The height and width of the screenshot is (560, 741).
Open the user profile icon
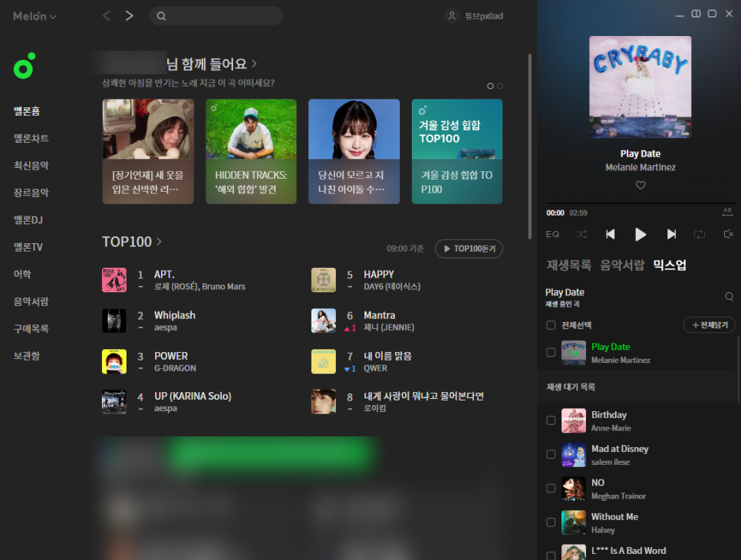coord(452,16)
